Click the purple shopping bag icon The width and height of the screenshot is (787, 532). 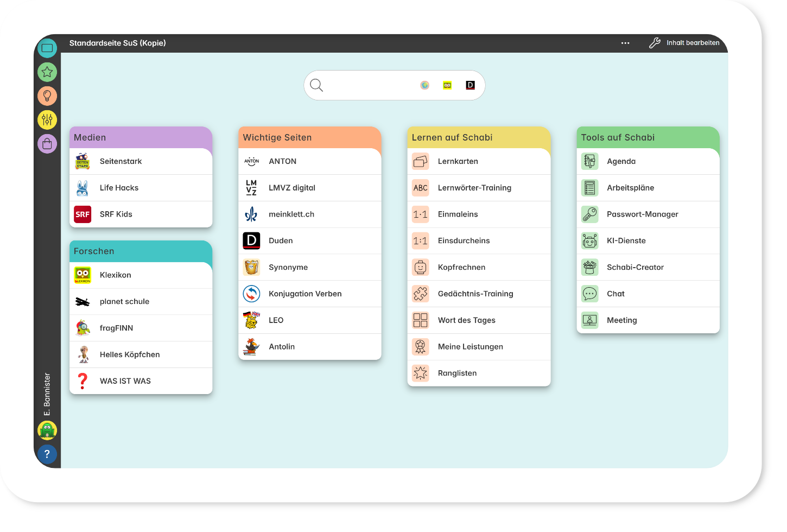(x=47, y=144)
